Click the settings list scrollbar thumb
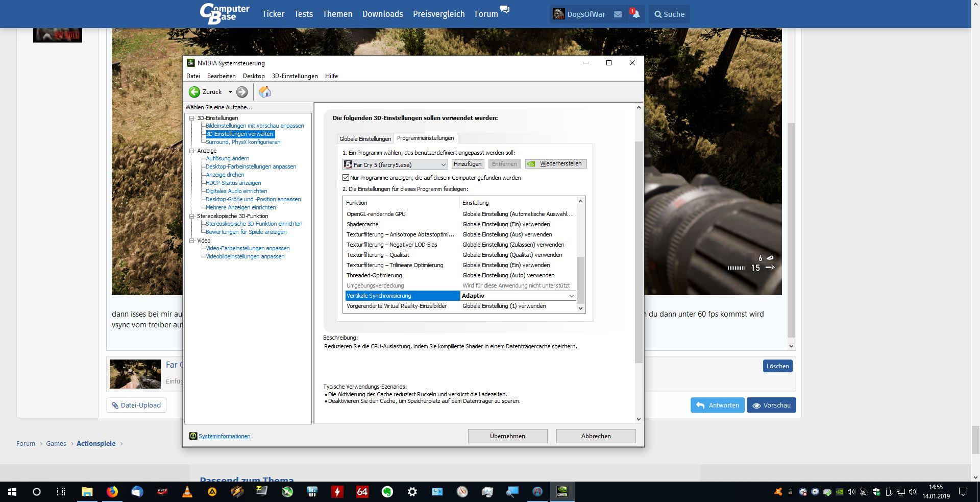 coord(580,280)
